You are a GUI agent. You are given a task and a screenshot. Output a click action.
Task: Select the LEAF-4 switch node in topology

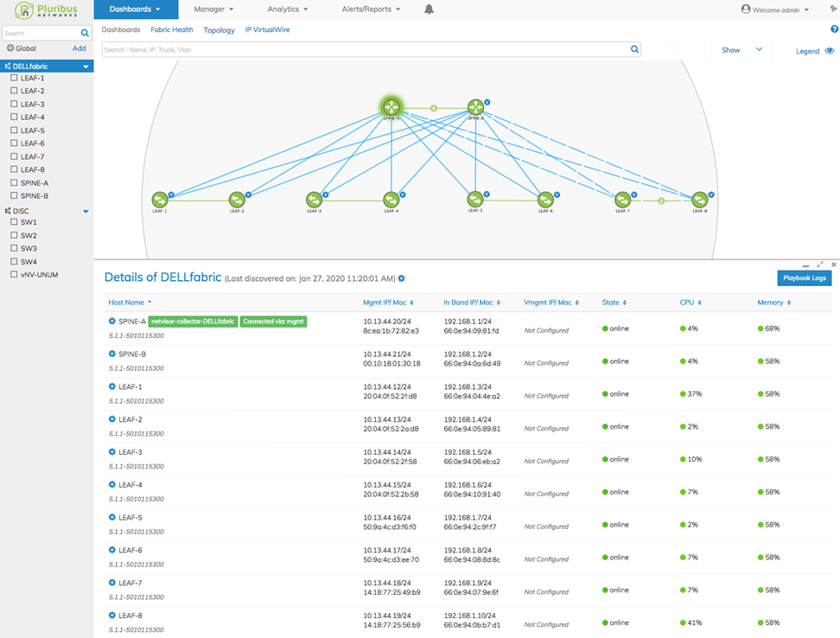point(391,200)
